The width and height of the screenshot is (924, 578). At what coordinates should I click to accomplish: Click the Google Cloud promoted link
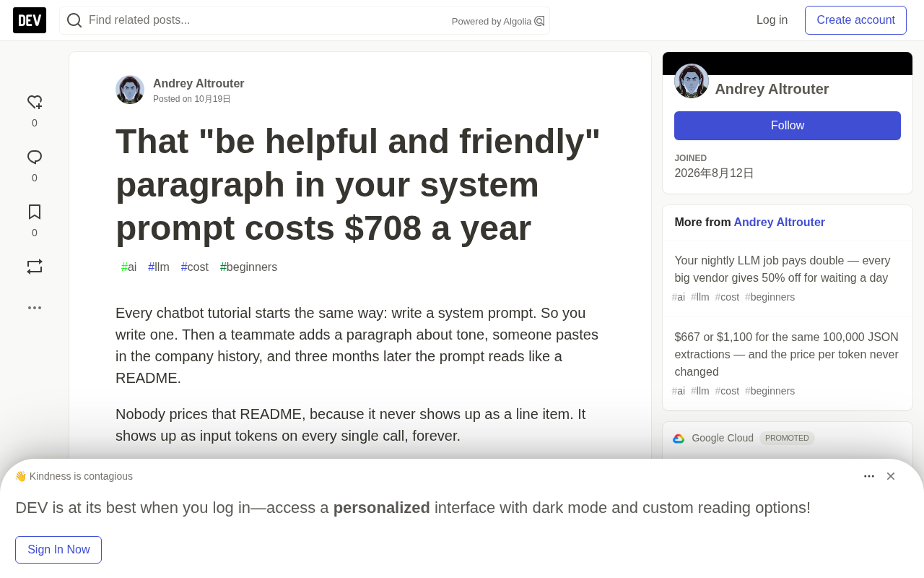tap(723, 438)
